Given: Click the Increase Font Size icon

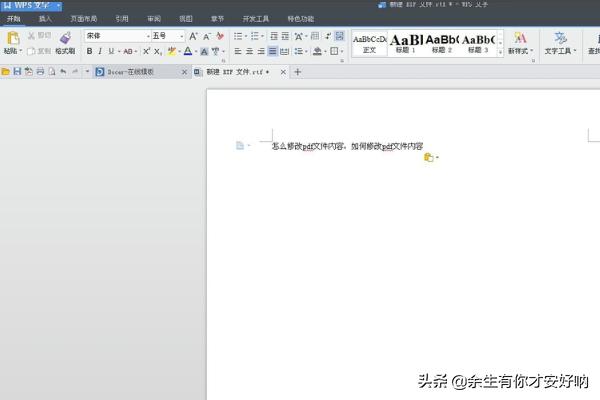Looking at the screenshot, I should pyautogui.click(x=193, y=36).
